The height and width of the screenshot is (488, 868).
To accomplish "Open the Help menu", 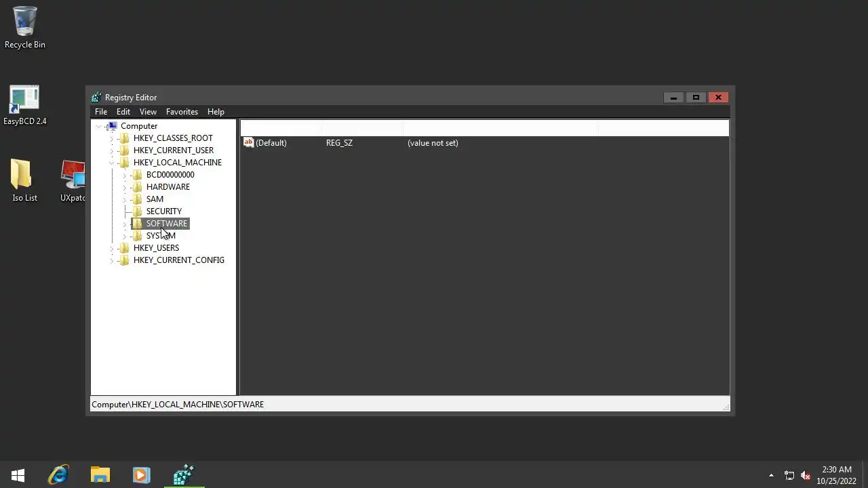I will tap(216, 112).
